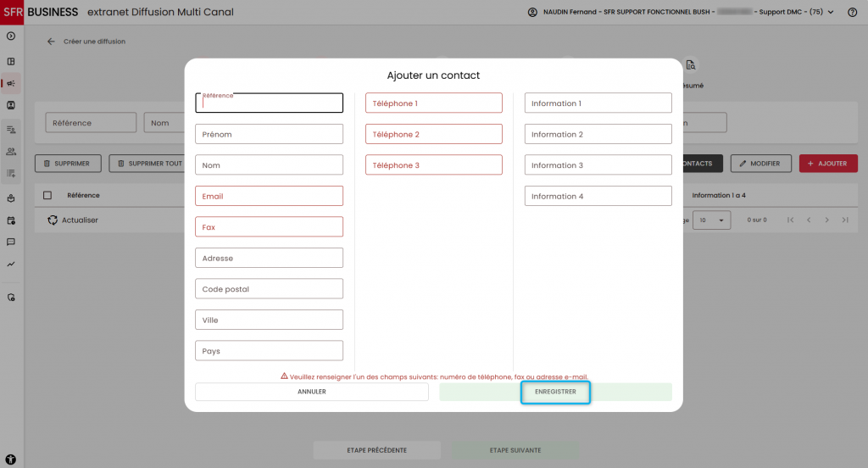
Task: Click the Information 3 input field
Action: [x=598, y=165]
